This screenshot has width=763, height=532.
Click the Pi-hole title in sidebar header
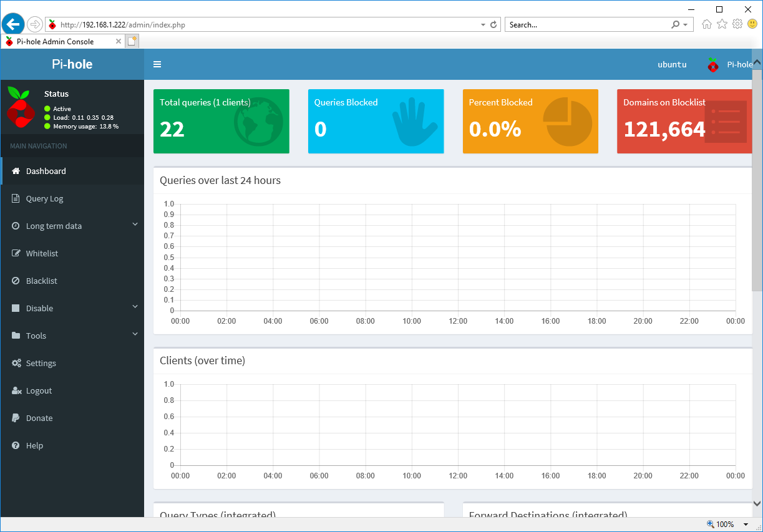(x=72, y=64)
